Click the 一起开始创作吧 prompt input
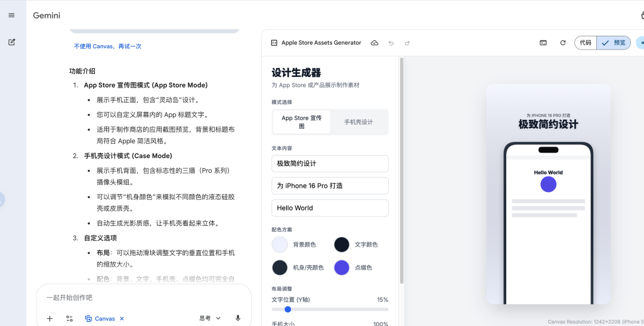The image size is (644, 326). (x=144, y=297)
